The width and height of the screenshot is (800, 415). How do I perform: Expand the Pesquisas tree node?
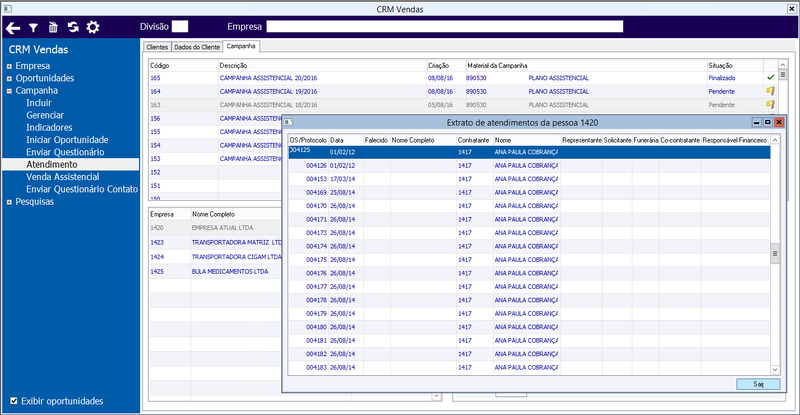(9, 202)
